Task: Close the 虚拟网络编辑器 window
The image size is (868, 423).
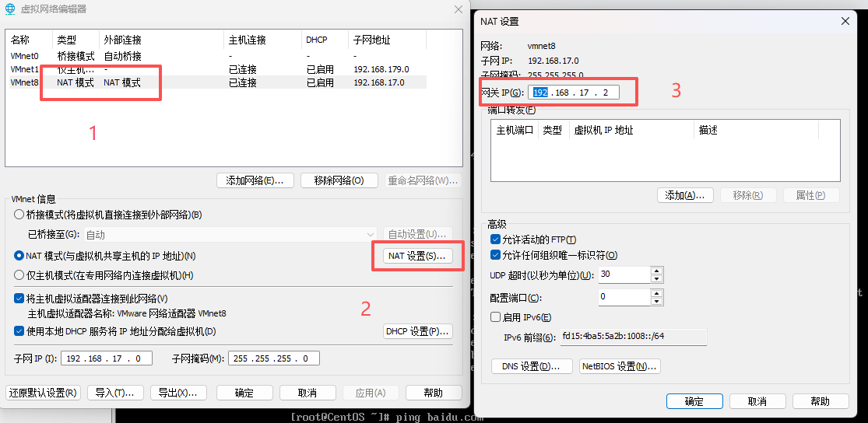Action: click(459, 9)
